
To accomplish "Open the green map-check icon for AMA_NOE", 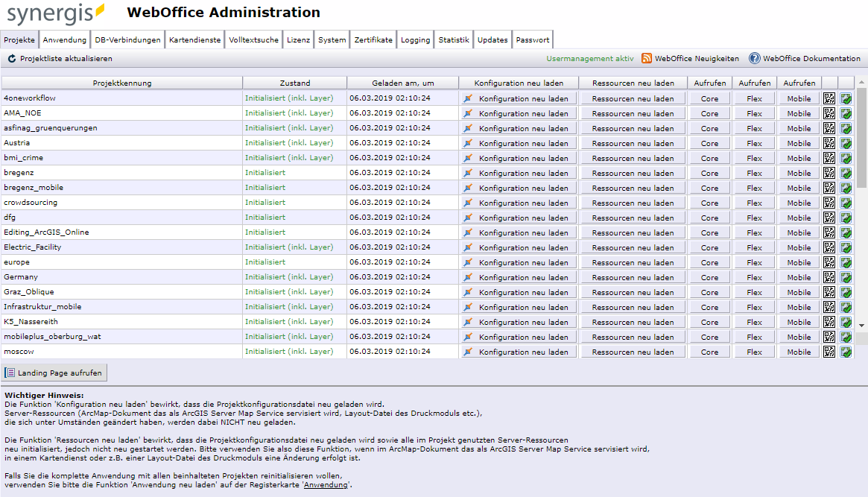I will (846, 113).
